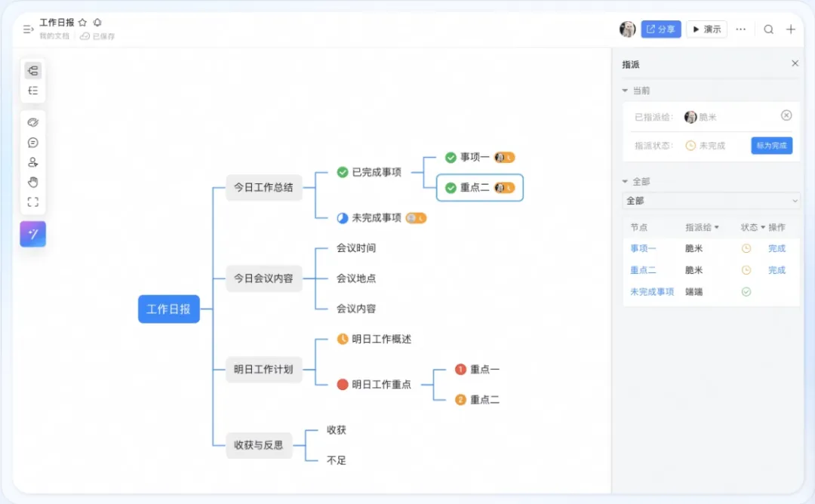Click the completed check status for 未完成事项 row
The width and height of the screenshot is (815, 504).
pos(746,292)
